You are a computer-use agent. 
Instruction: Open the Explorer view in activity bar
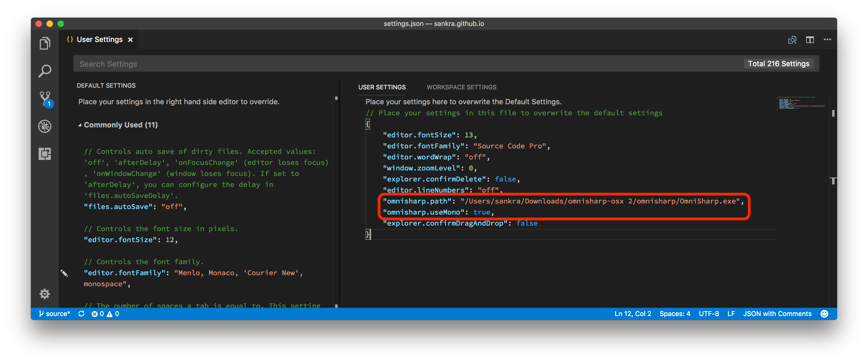click(44, 43)
